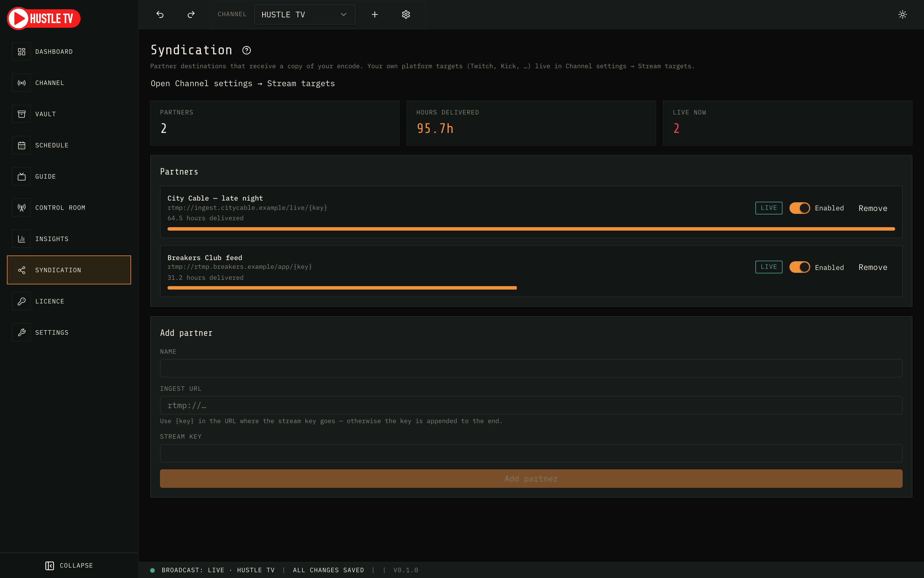This screenshot has height=578, width=924.
Task: Click 'V0.1.0' version text
Action: 406,570
